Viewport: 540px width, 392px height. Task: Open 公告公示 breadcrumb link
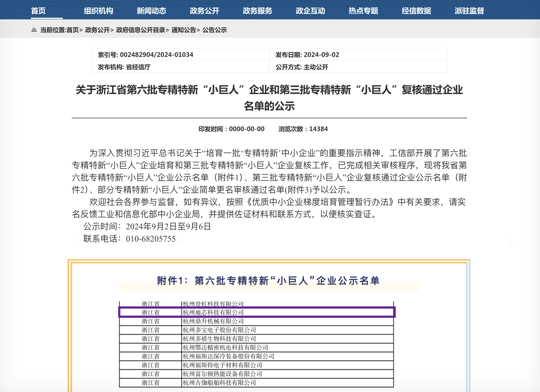215,30
